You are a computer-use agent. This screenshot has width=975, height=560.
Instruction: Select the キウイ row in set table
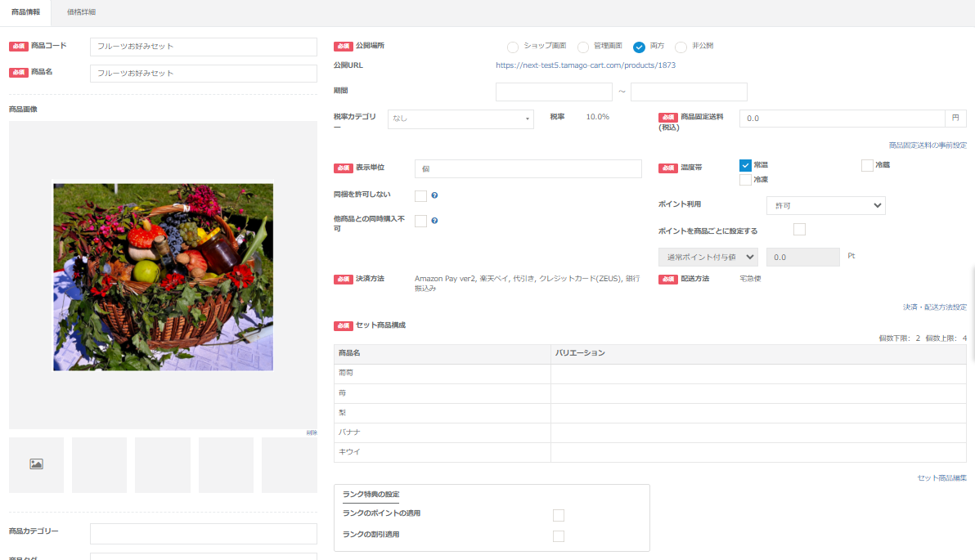click(x=649, y=452)
